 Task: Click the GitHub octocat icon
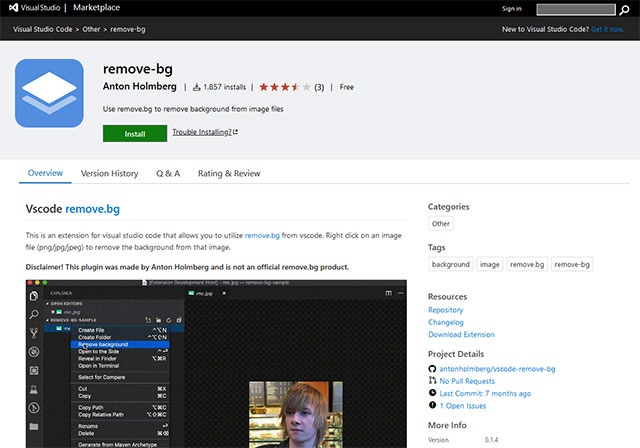[432, 369]
